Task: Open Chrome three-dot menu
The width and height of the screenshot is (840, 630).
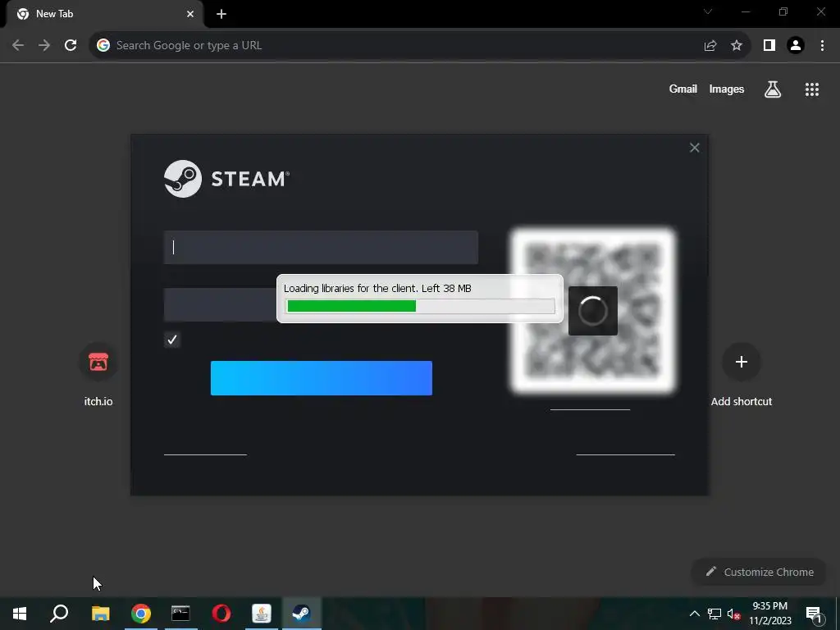Action: 822,46
